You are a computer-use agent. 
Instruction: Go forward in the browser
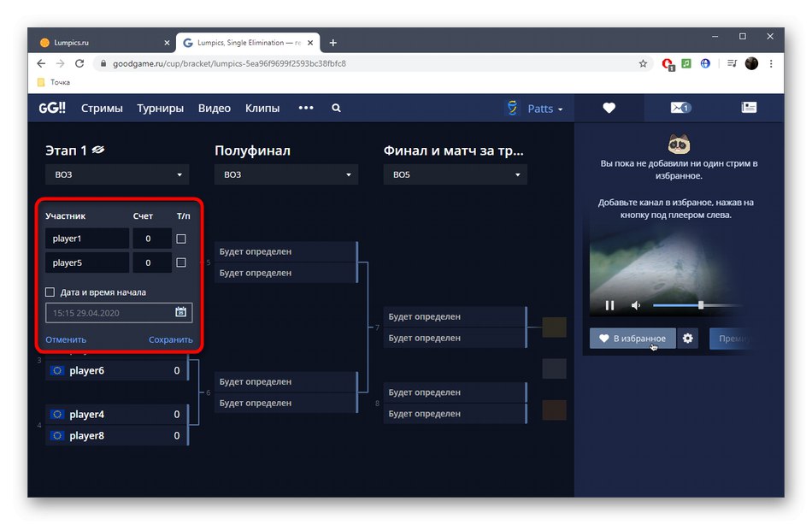[61, 63]
